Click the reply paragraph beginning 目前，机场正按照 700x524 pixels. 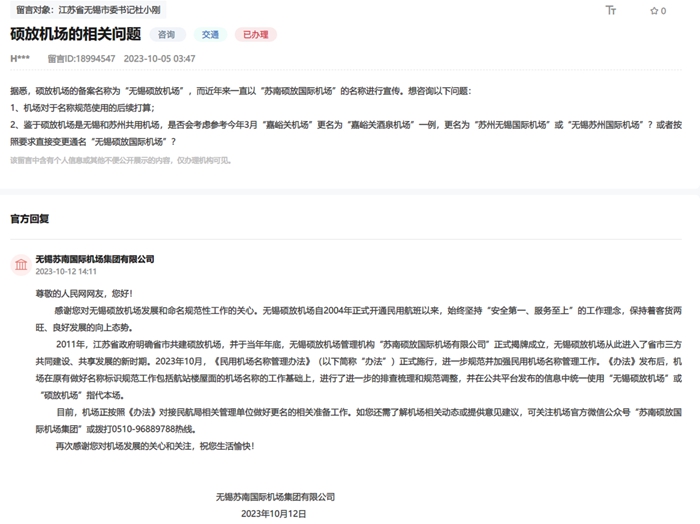[x=358, y=420]
